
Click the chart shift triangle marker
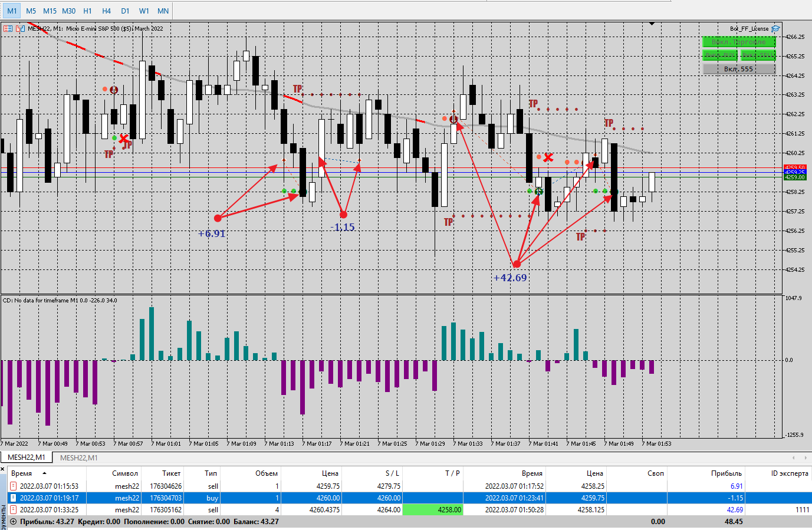[652, 24]
